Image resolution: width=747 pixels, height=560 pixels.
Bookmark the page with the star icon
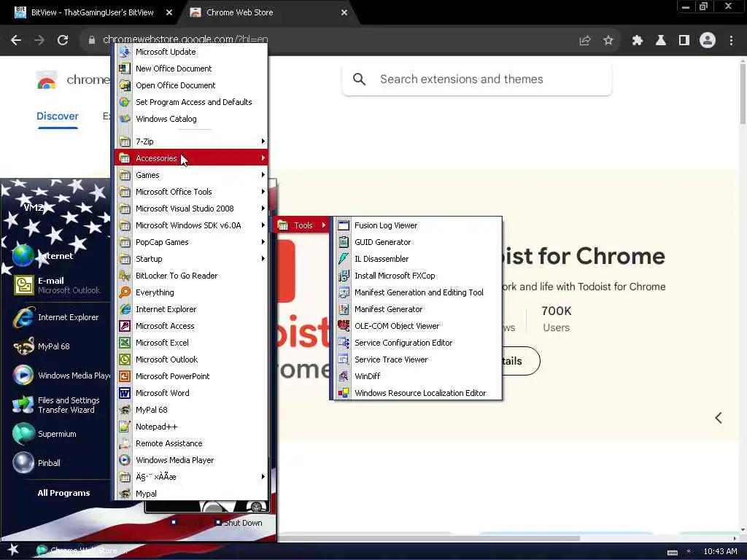point(608,41)
